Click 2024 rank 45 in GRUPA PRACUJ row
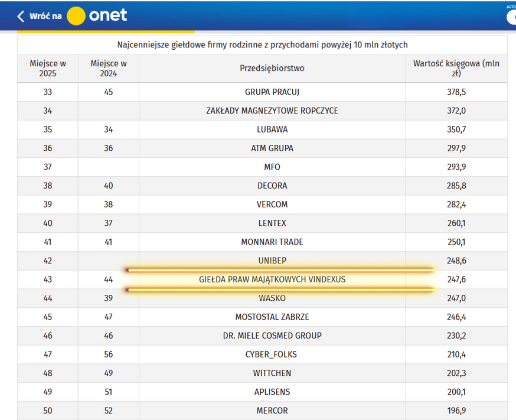The width and height of the screenshot is (516, 420). [109, 92]
